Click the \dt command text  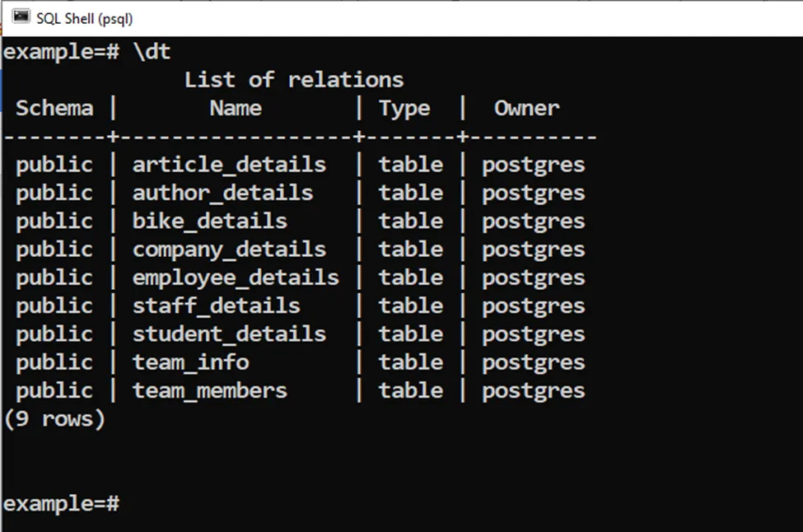tap(152, 52)
